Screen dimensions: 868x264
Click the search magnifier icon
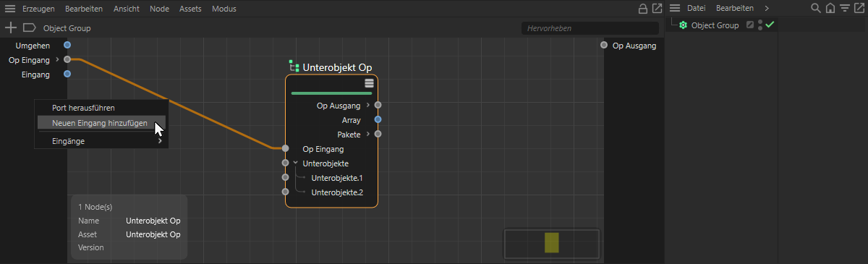pyautogui.click(x=816, y=8)
